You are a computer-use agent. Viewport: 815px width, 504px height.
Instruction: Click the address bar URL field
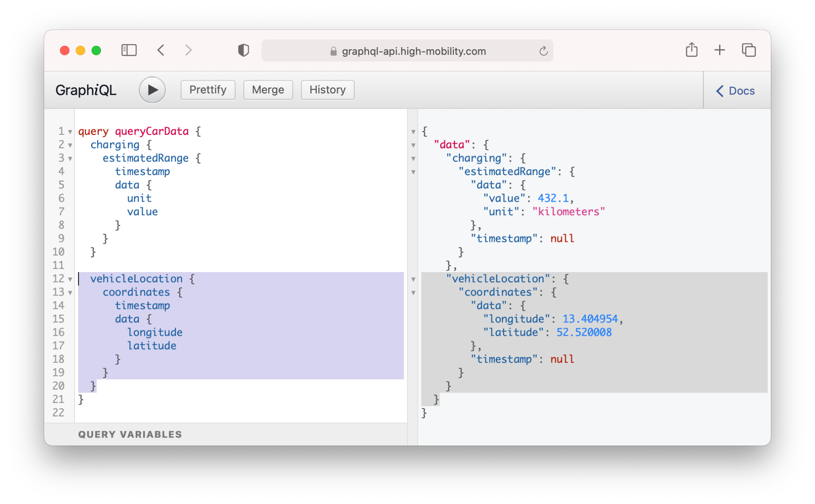click(413, 51)
